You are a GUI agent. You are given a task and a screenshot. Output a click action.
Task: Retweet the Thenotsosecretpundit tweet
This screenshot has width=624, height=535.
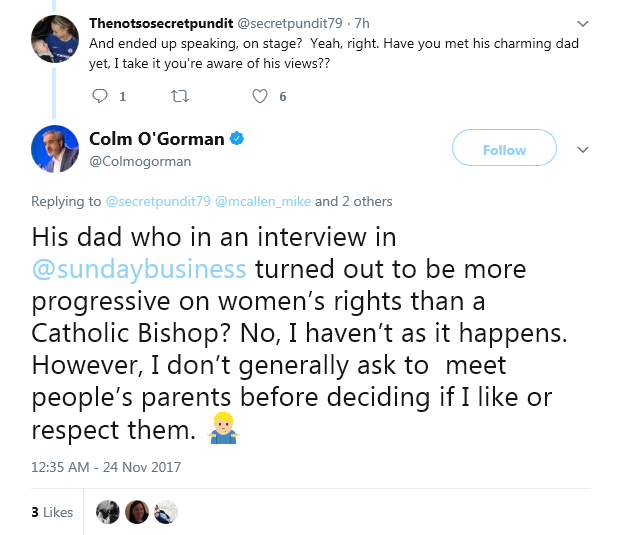tap(181, 96)
